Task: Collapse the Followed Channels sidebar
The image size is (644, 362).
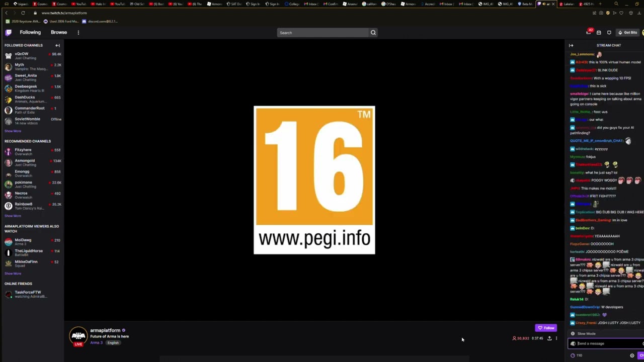Action: 57,45
